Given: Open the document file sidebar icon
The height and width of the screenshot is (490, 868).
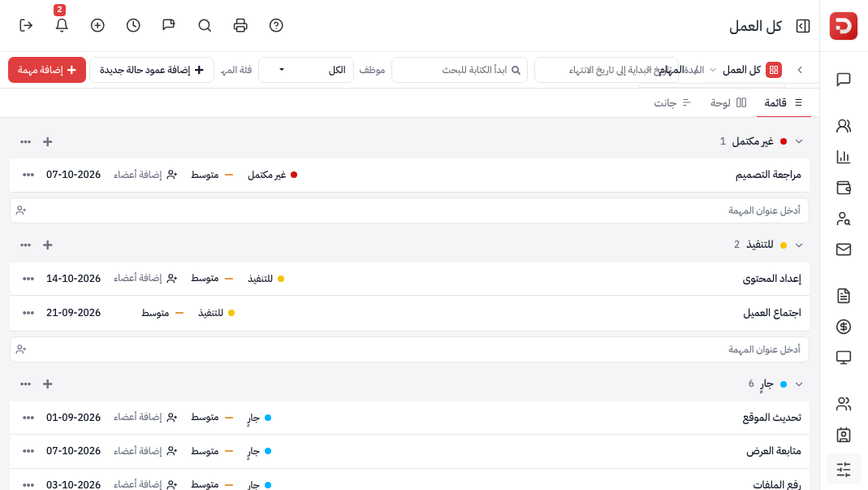Looking at the screenshot, I should click(844, 296).
